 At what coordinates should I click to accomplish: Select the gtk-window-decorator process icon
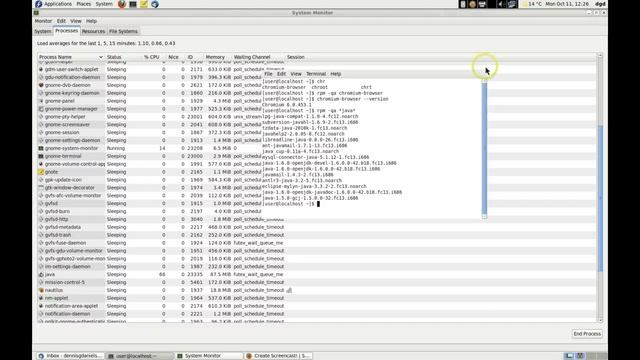(x=41, y=188)
